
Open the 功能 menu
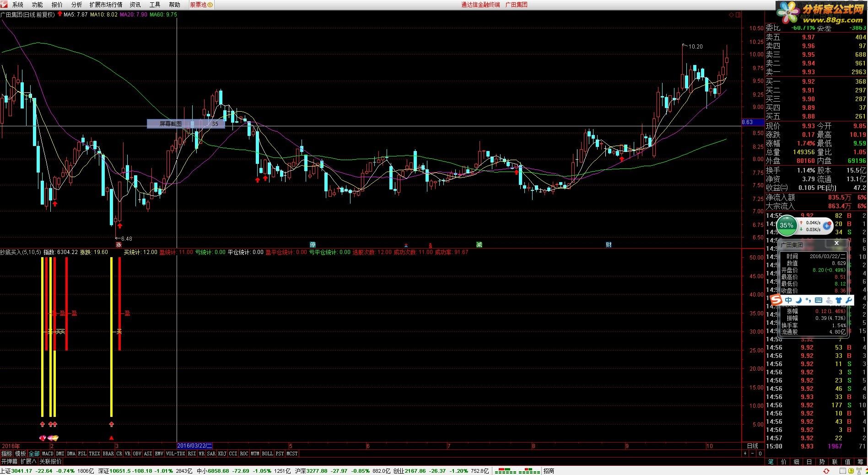point(37,5)
